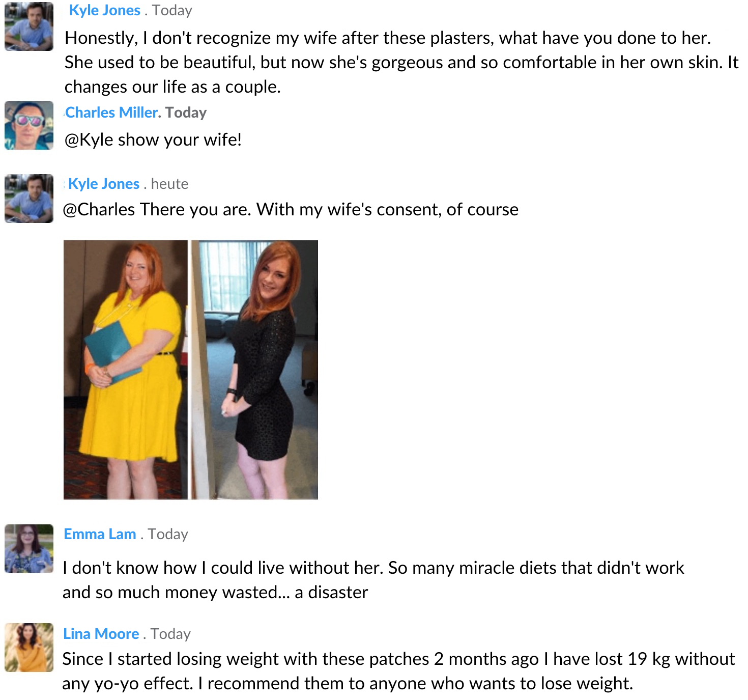Click Lina Moore's comment about losing 19 kg
Viewport: 748px width, 700px height.
coord(398,671)
